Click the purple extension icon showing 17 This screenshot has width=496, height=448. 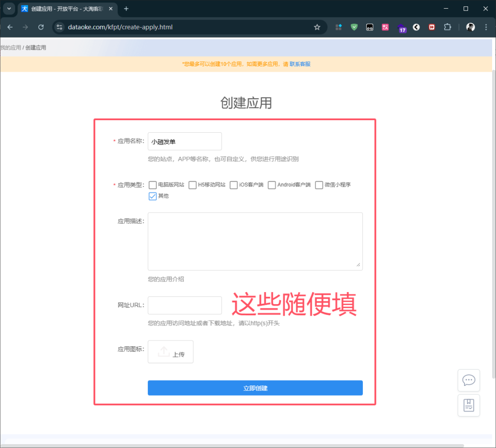pyautogui.click(x=402, y=27)
